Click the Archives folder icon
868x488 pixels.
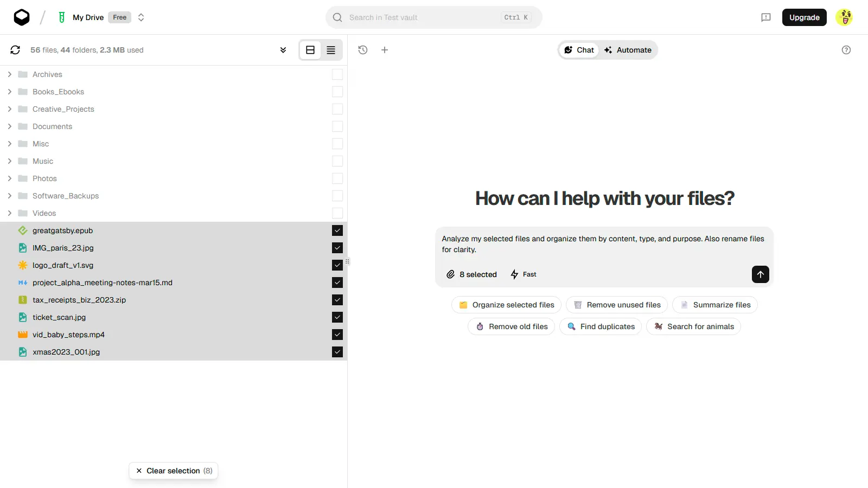click(x=23, y=74)
